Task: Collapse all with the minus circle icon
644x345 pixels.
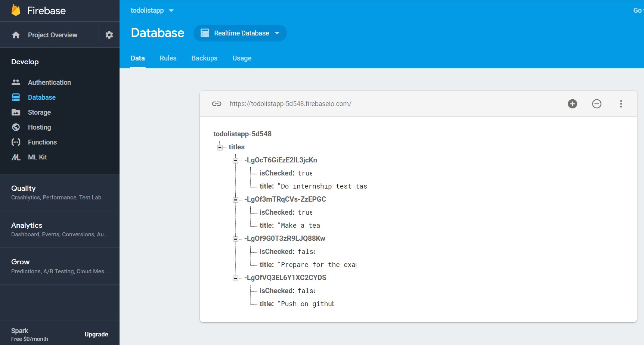Action: point(597,104)
